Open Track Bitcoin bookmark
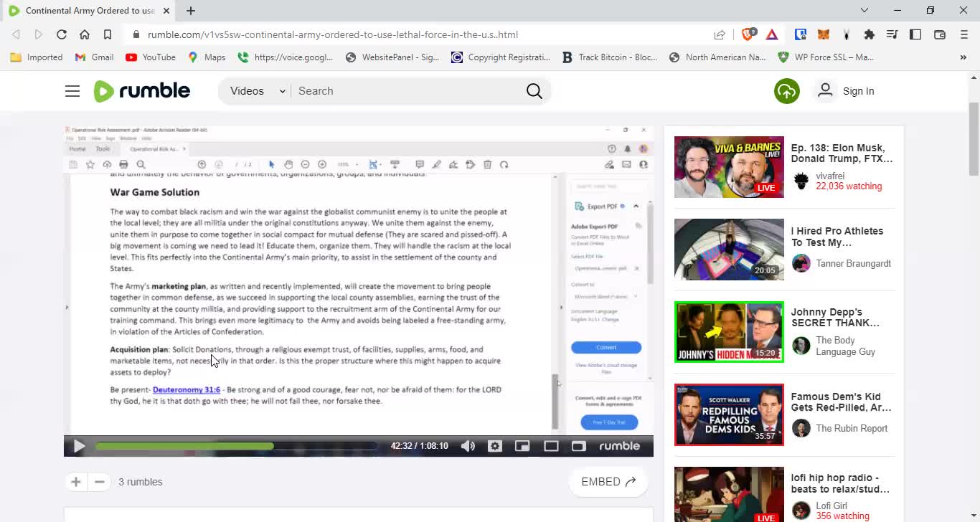 pyautogui.click(x=610, y=57)
